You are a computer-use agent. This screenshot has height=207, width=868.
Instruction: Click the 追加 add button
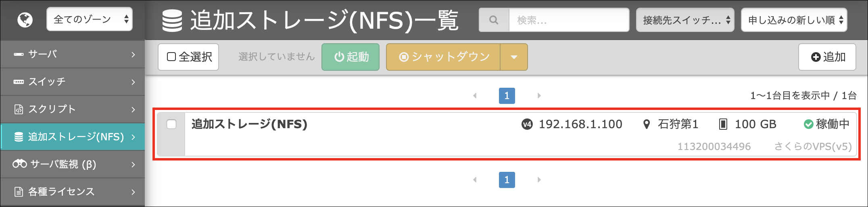(x=827, y=57)
